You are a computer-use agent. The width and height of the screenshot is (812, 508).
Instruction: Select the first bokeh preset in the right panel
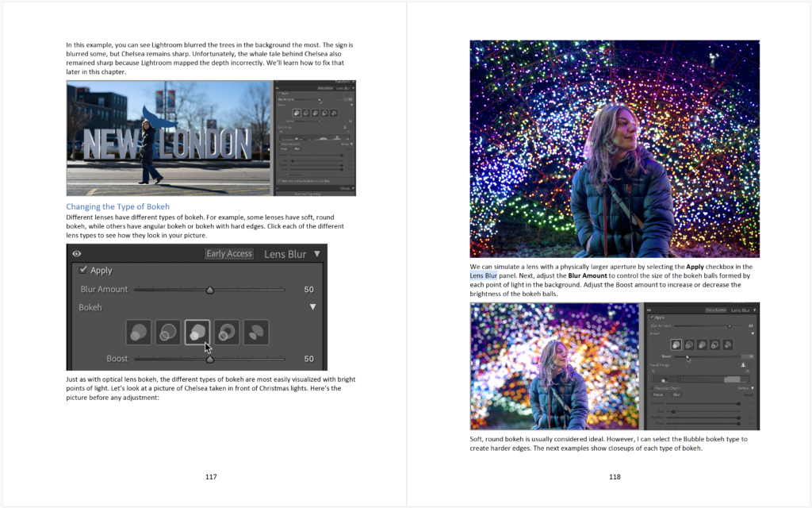coord(676,344)
